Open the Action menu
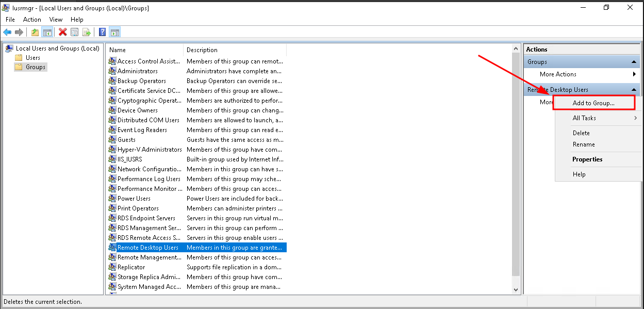644x309 pixels. coord(32,20)
